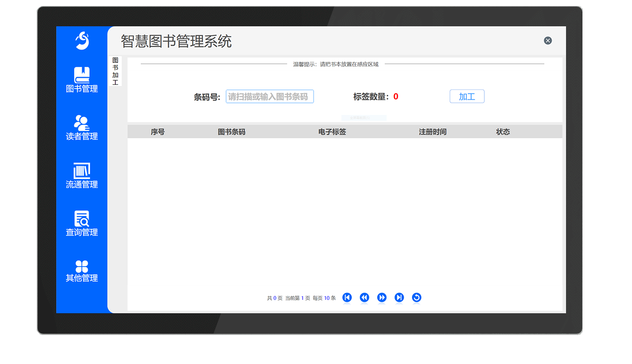
Task: Jump to the first page of results
Action: tap(347, 298)
